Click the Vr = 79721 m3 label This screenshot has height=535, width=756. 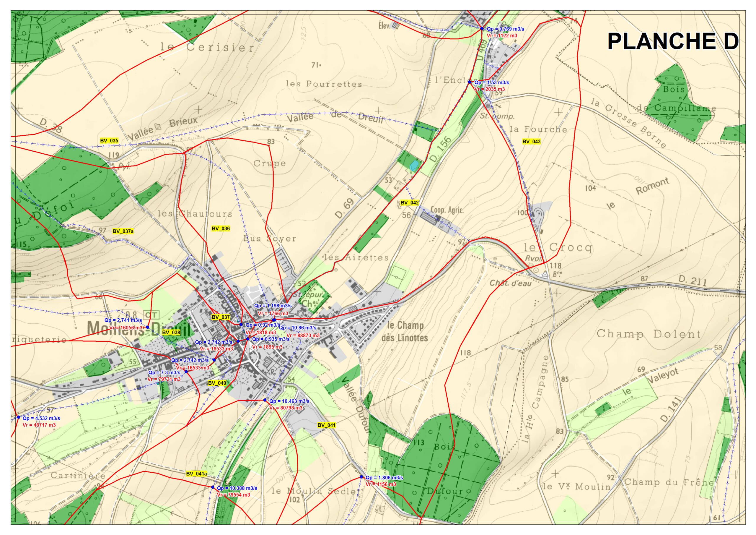click(164, 380)
